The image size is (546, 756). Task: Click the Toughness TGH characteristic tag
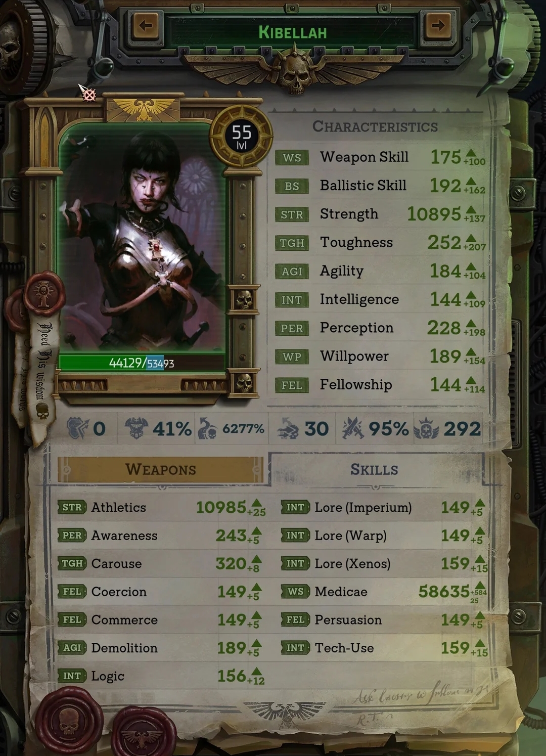coord(292,243)
